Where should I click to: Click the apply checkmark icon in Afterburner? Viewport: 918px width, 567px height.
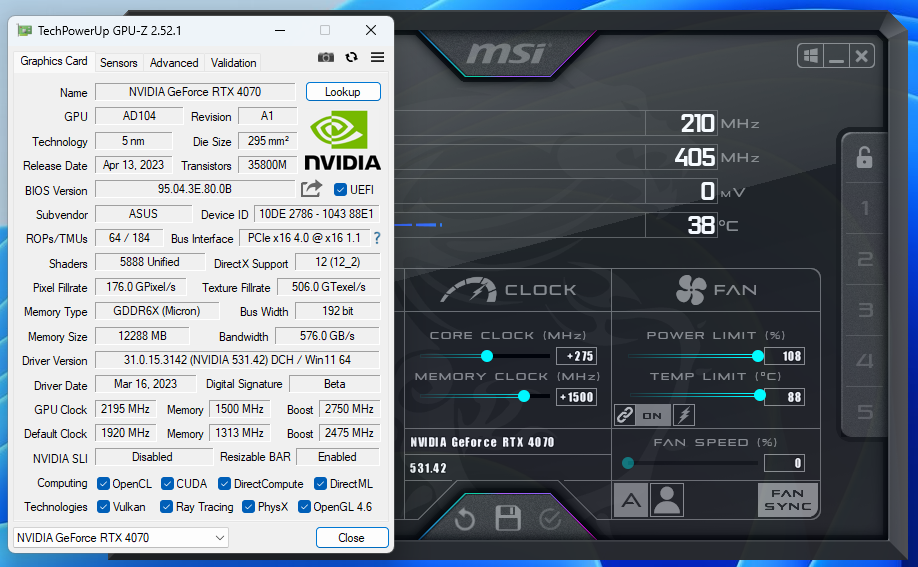tap(550, 519)
